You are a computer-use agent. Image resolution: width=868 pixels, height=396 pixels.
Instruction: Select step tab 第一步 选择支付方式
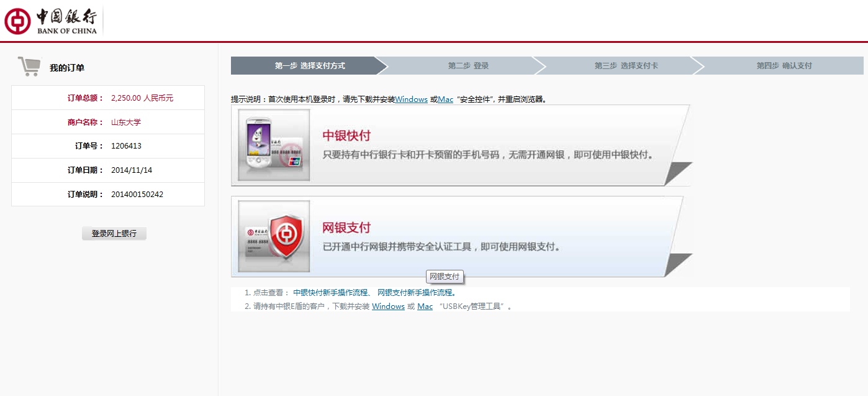coord(309,65)
